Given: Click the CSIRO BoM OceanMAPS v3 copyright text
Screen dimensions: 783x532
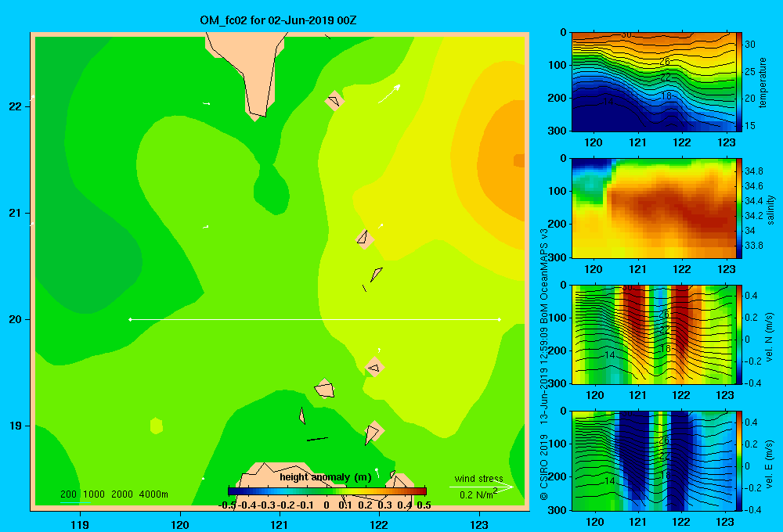Looking at the screenshot, I should tap(544, 365).
